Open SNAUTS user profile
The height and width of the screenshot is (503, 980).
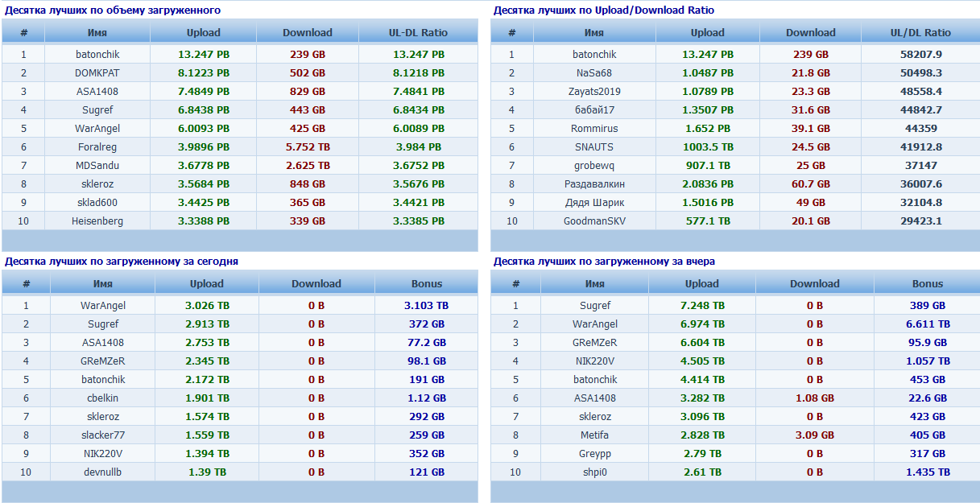(x=594, y=146)
